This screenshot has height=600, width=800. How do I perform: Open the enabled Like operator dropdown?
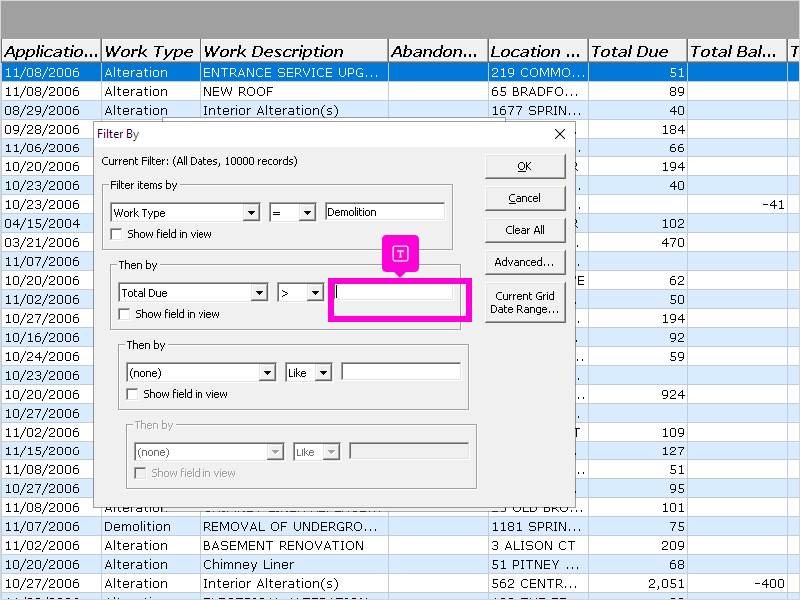click(x=323, y=372)
